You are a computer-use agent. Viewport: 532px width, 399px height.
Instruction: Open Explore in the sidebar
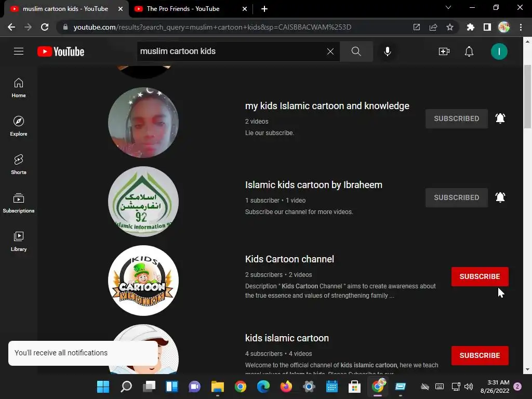(x=19, y=126)
